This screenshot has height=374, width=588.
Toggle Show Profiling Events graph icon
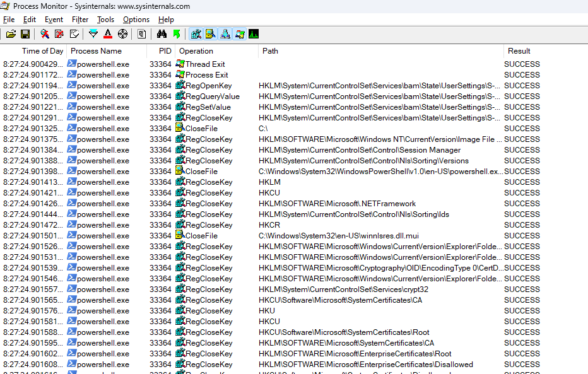(x=254, y=34)
